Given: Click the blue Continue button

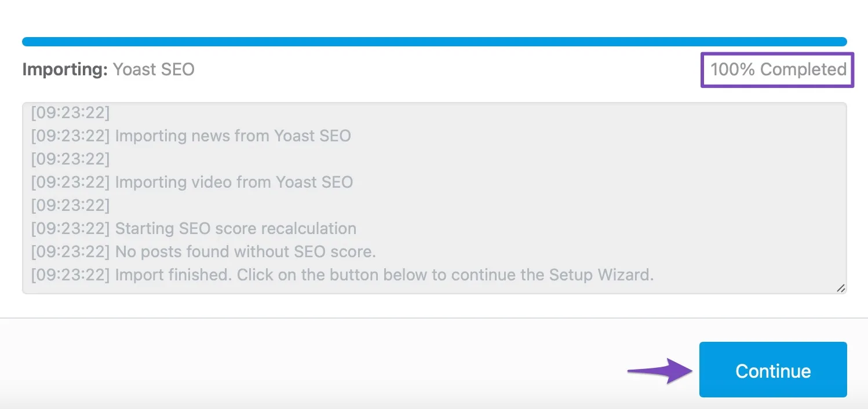Looking at the screenshot, I should coord(773,370).
